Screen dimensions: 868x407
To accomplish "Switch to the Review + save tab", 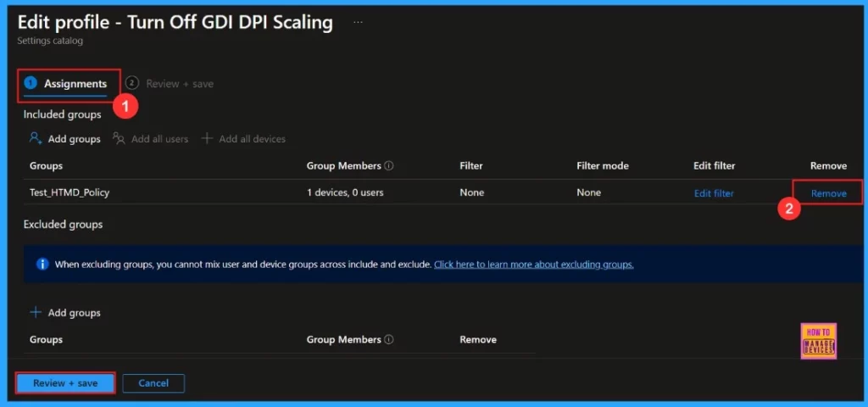I will [180, 84].
